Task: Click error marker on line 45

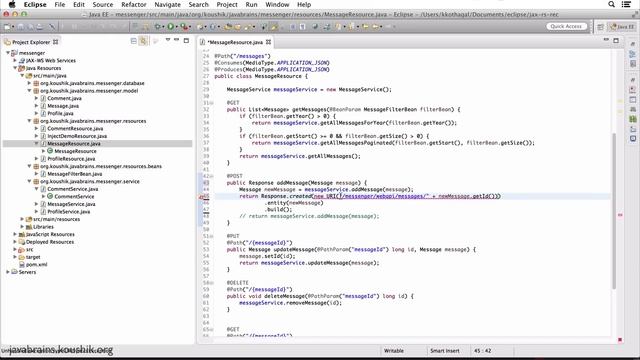Action: (202, 196)
